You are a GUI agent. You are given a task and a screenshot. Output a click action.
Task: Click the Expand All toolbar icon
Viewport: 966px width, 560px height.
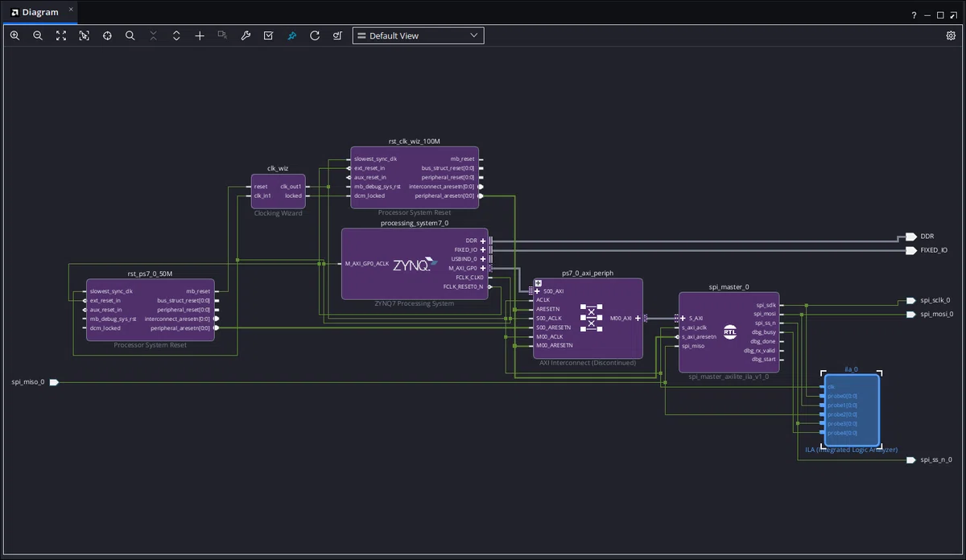(x=176, y=35)
